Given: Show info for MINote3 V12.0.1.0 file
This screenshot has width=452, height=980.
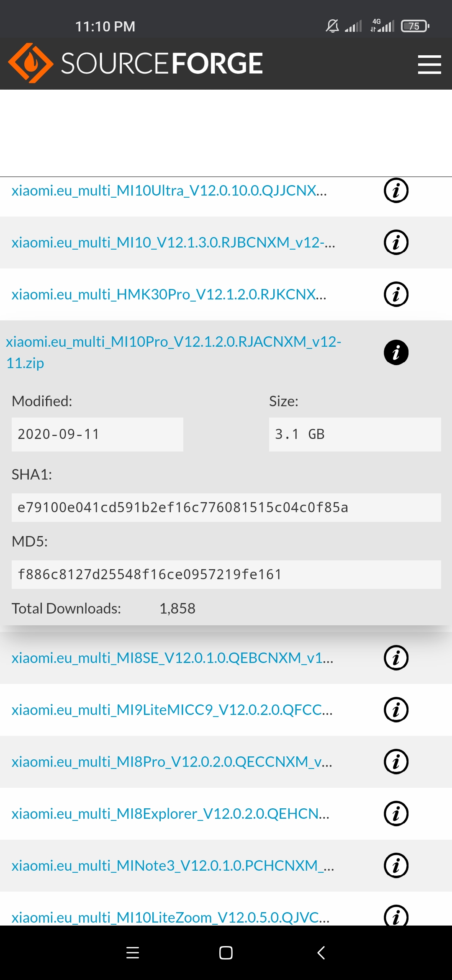Looking at the screenshot, I should tap(396, 866).
